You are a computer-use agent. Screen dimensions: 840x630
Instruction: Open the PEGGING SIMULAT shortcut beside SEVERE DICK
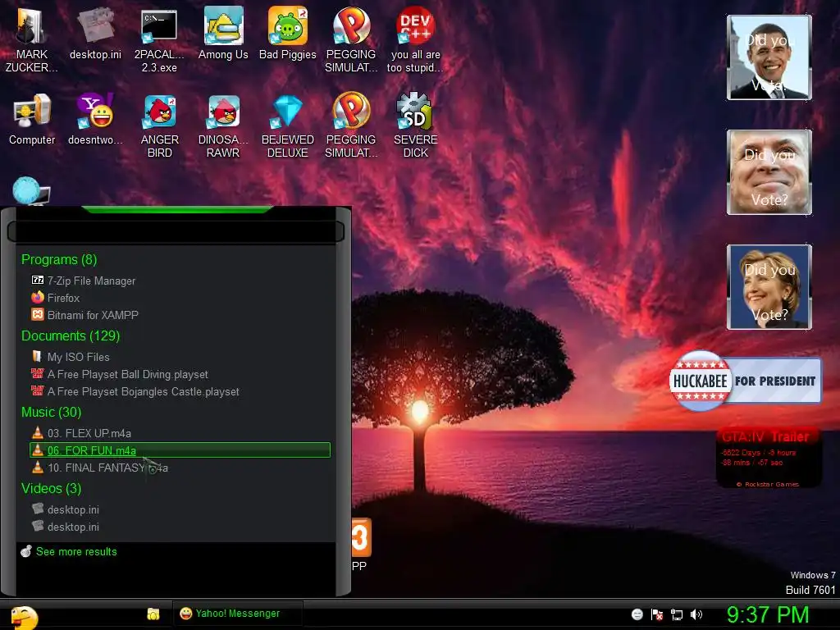(x=351, y=126)
